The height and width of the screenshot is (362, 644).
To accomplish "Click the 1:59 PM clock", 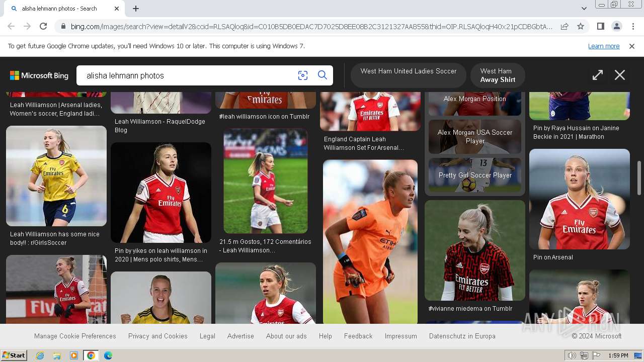I will click(618, 355).
